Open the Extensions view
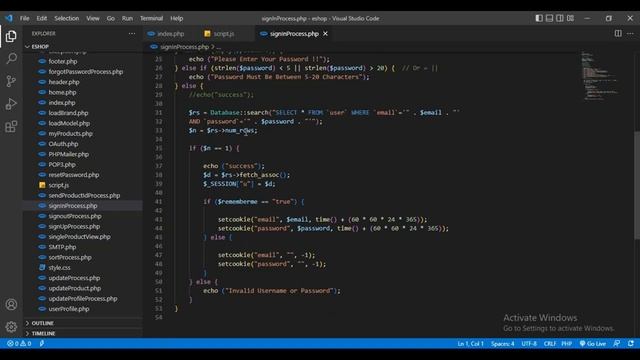Viewport: 640px width, 360px height. pyautogui.click(x=11, y=127)
